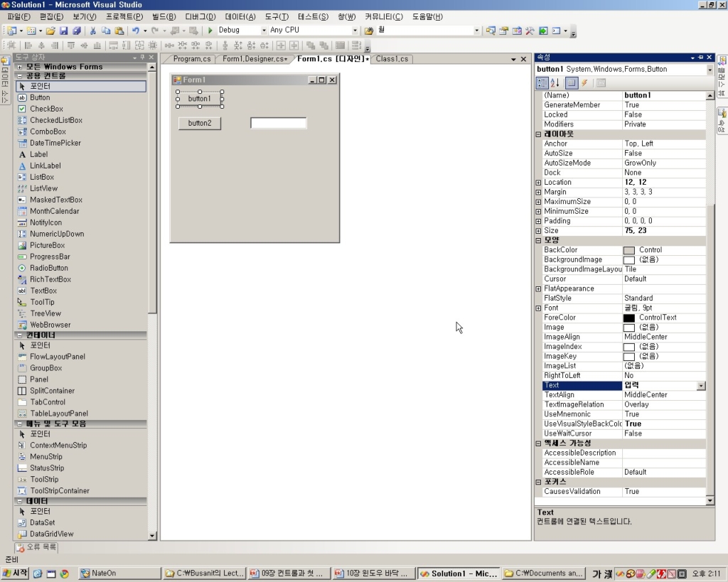Expand the 모든 Windows Forms toolbox group
The height and width of the screenshot is (582, 728).
(19, 67)
